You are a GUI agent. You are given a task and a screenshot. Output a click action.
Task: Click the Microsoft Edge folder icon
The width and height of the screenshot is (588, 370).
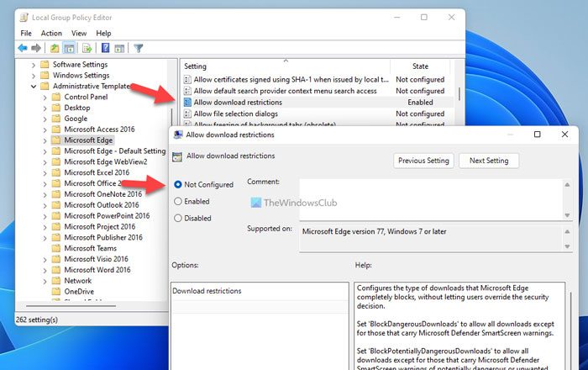(56, 140)
